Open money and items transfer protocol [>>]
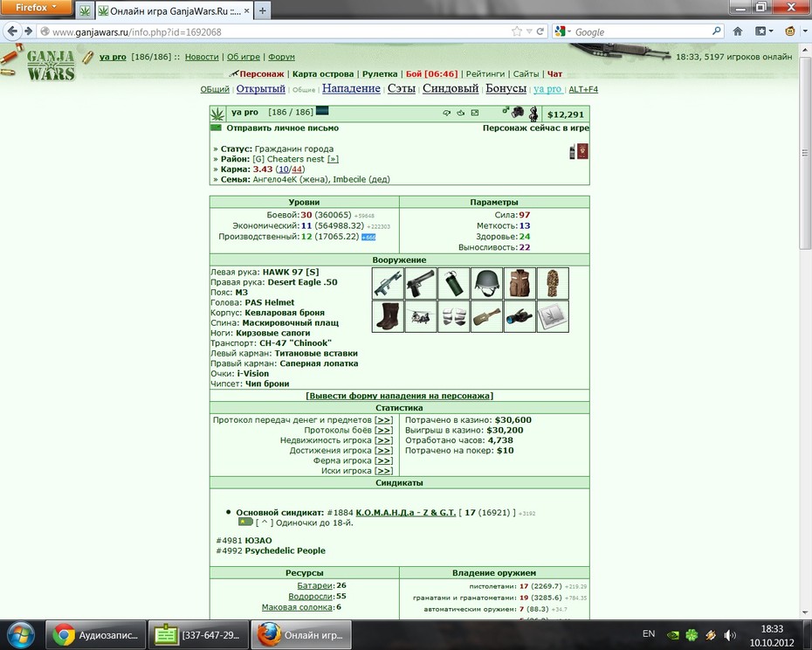The width and height of the screenshot is (812, 650). tap(383, 420)
